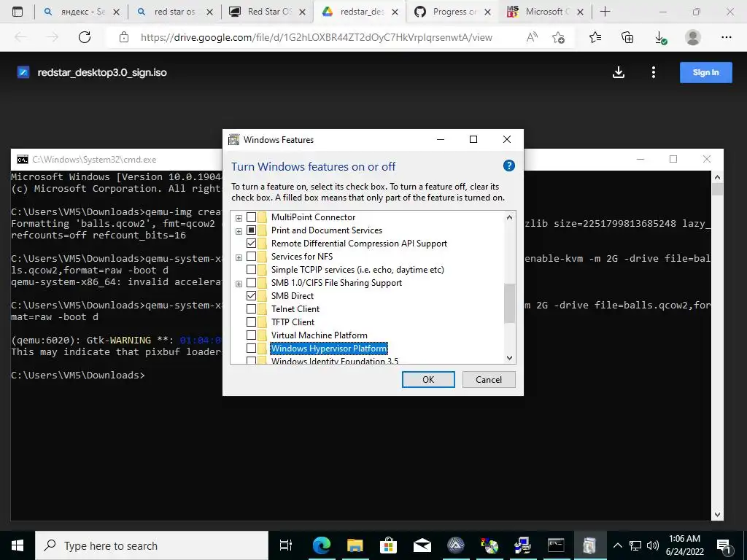Open the browser profile avatar
Viewport: 747px width, 560px height.
point(693,37)
